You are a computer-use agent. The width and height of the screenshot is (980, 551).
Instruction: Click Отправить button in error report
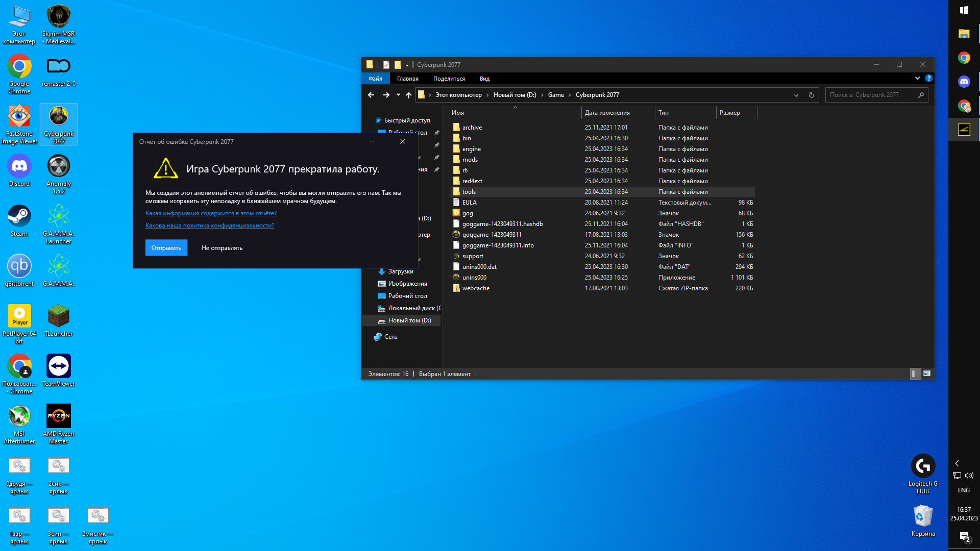[166, 248]
